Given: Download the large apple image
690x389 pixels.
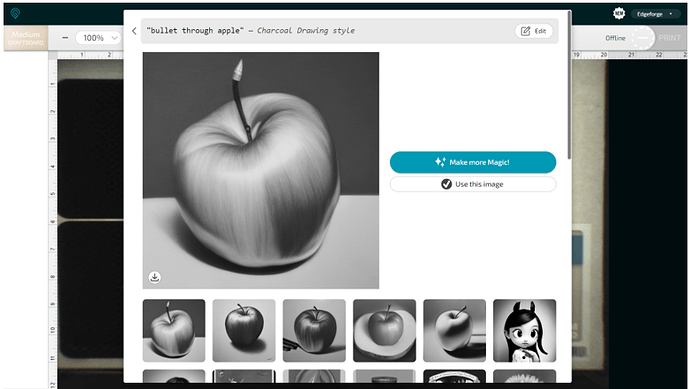Looking at the screenshot, I should click(154, 277).
